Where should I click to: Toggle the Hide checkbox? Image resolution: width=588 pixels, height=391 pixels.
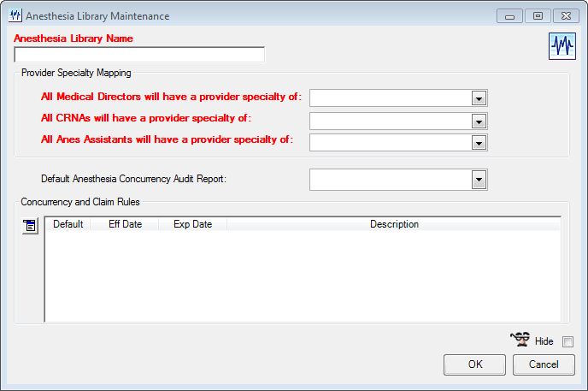tap(567, 341)
